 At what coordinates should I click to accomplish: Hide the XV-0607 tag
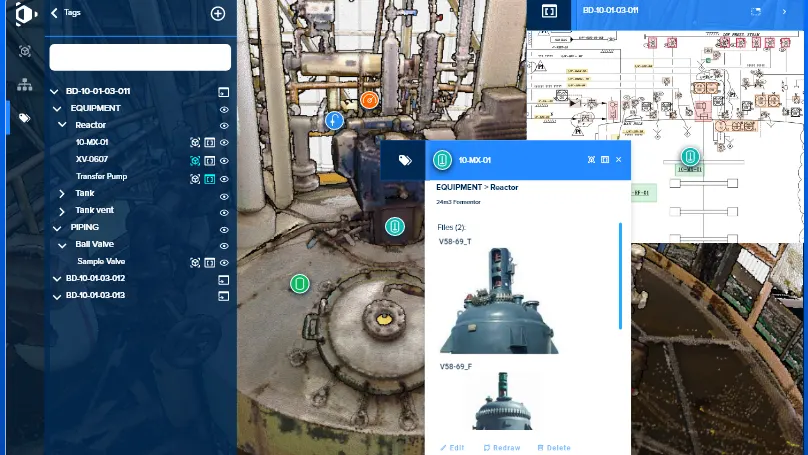pos(224,161)
